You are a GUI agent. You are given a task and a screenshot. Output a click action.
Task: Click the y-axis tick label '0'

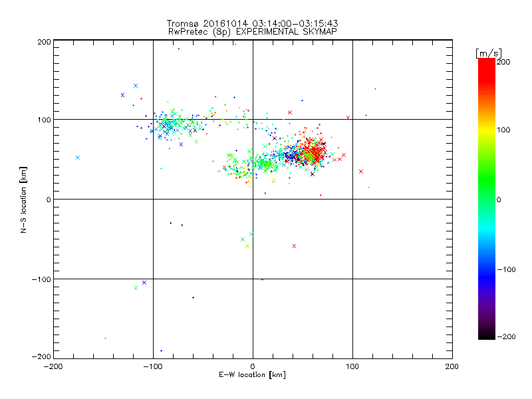49,199
